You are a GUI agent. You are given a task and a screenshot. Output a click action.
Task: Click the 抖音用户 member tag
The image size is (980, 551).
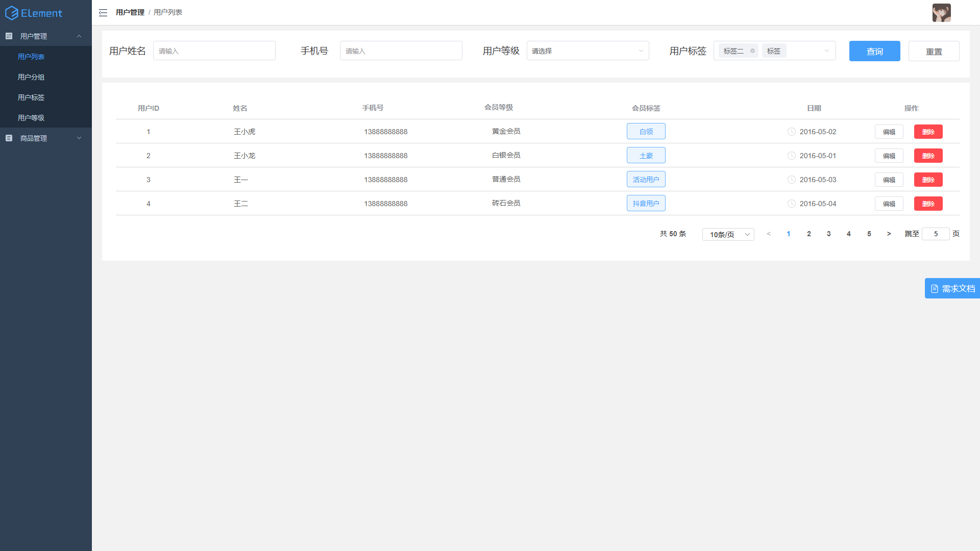coord(646,203)
